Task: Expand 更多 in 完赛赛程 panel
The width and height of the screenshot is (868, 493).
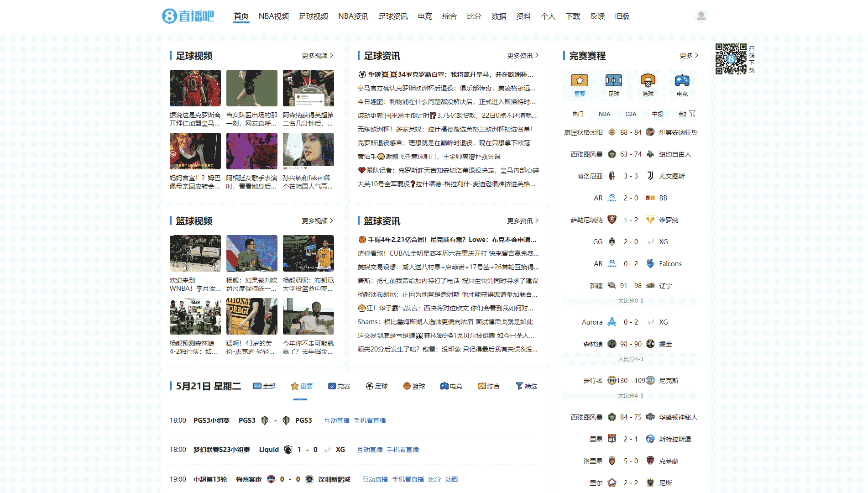Action: click(689, 56)
